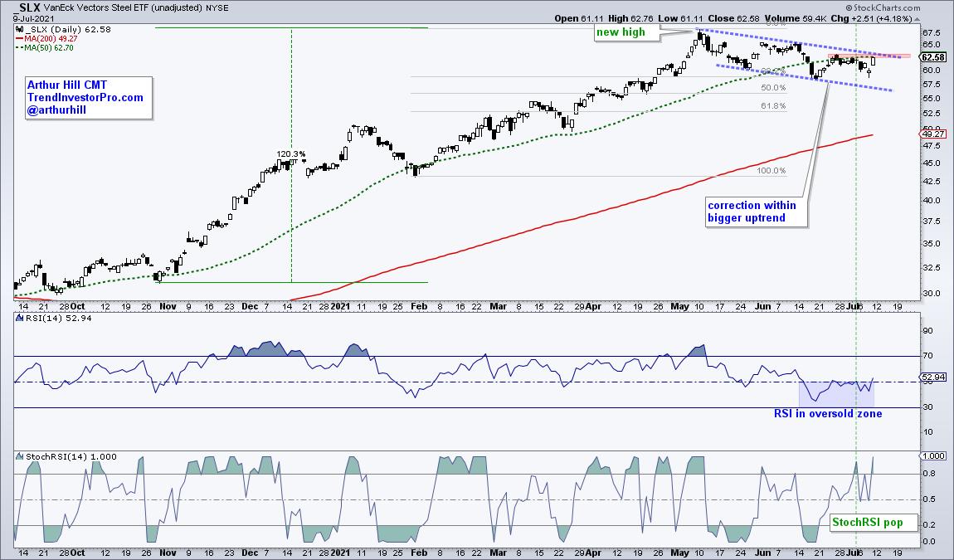This screenshot has width=954, height=560.
Task: Click the 0.2 level on StochRSI axis
Action: [x=929, y=524]
